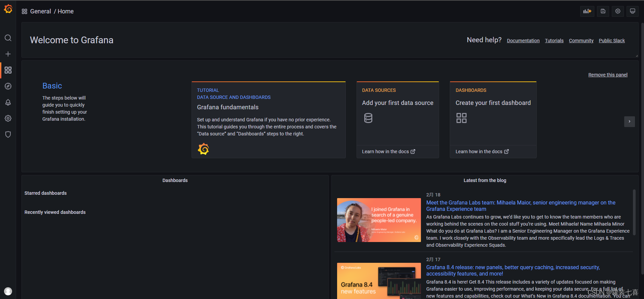The height and width of the screenshot is (299, 644).
Task: Click Learn how in the docs under Data Sources
Action: (x=385, y=152)
